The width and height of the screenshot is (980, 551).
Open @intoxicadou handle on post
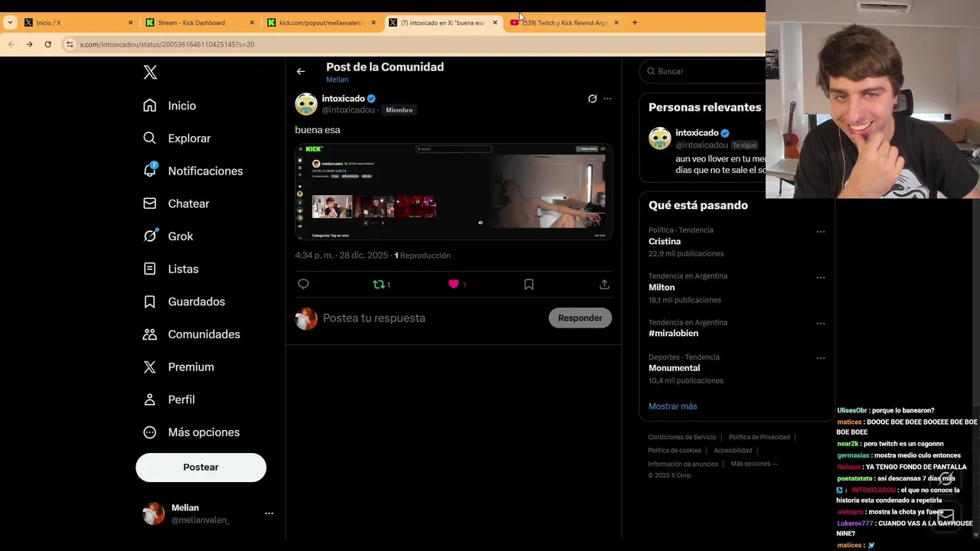point(348,110)
